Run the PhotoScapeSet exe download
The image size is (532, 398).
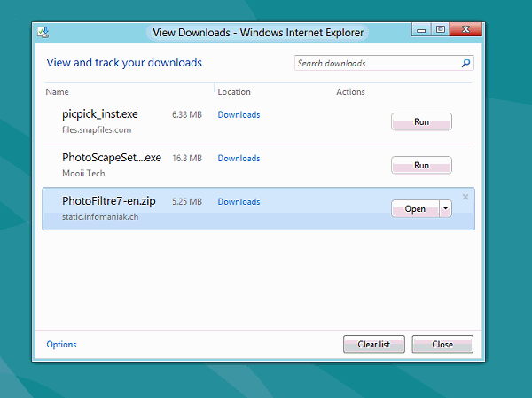[421, 165]
